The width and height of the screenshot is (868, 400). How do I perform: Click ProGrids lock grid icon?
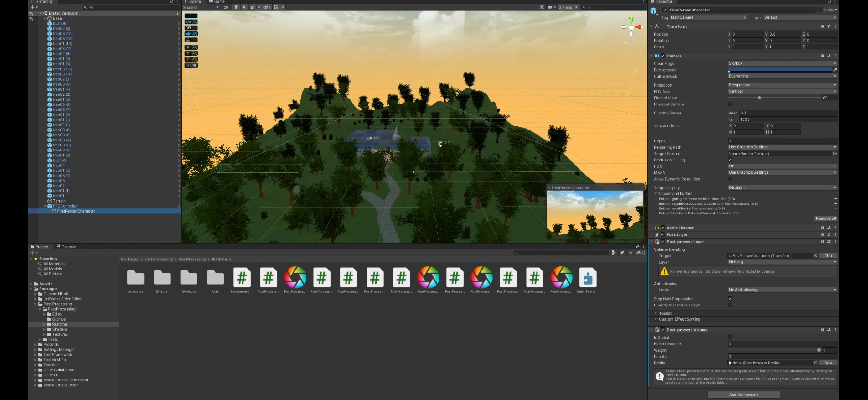click(188, 40)
